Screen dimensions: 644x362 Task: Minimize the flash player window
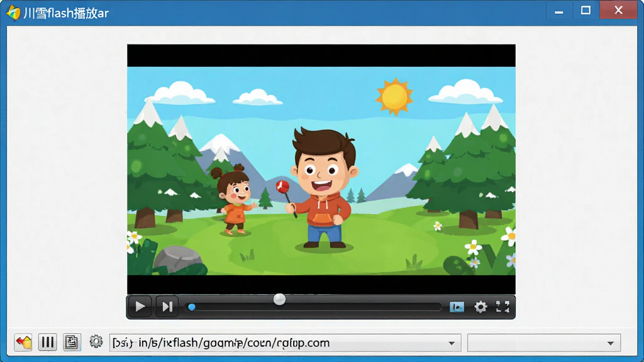(558, 11)
